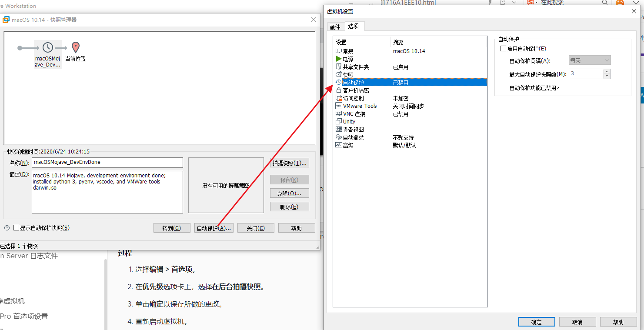
Task: Select 设备视图 row text
Action: [x=354, y=130]
